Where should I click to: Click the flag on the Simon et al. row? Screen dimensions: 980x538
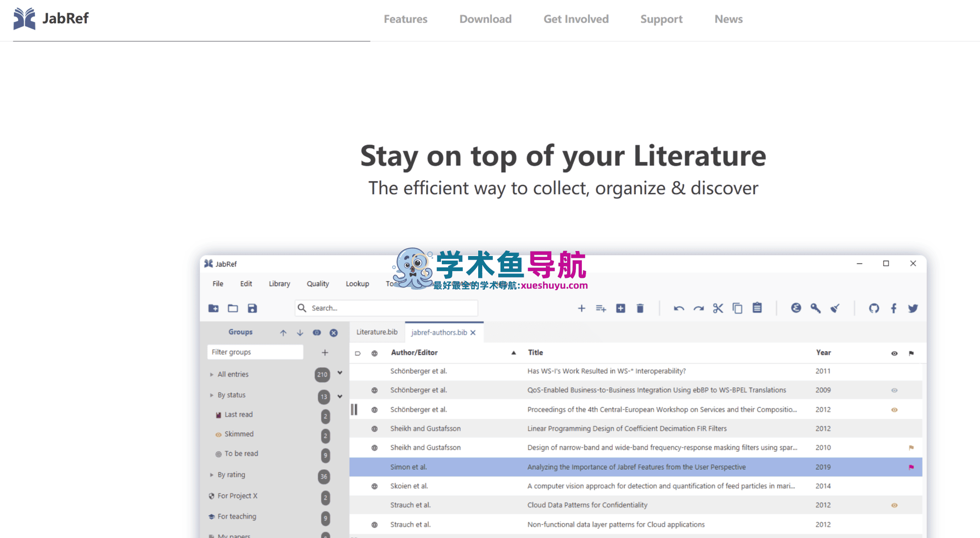click(911, 467)
